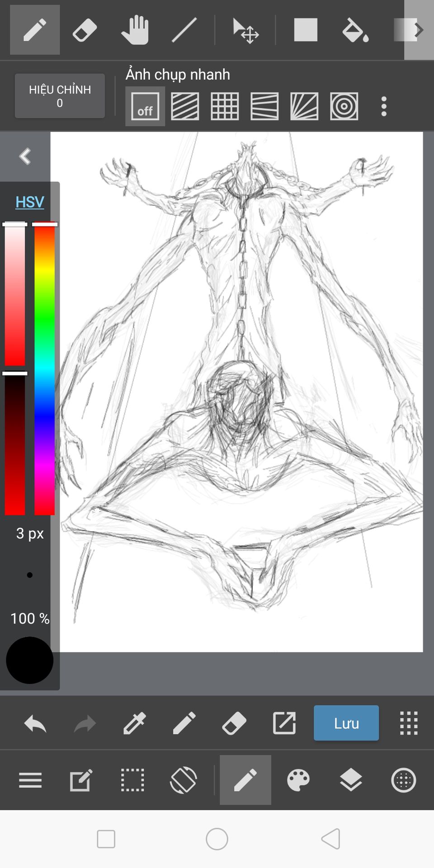Tap the export/share icon
The width and height of the screenshot is (434, 868).
[284, 723]
